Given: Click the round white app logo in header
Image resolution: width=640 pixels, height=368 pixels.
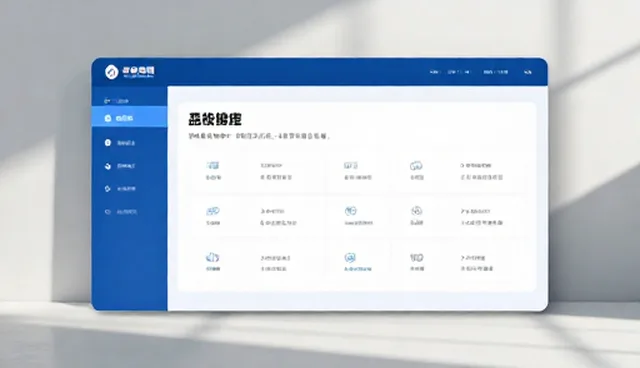Looking at the screenshot, I should [x=111, y=72].
